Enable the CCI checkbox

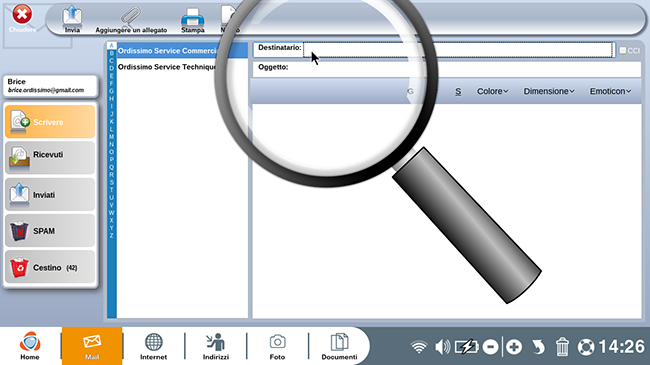coord(623,51)
